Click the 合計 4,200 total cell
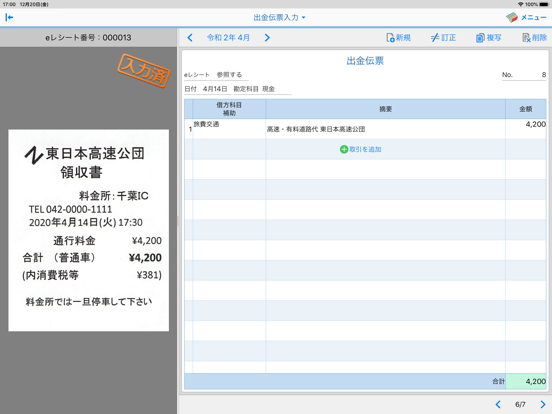Screen dimensions: 552x414 [526, 381]
